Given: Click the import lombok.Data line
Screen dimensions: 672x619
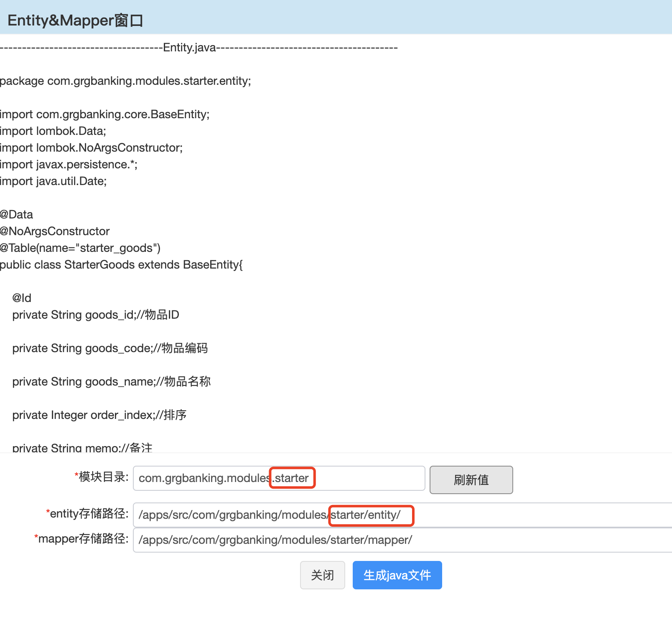Looking at the screenshot, I should coord(53,131).
